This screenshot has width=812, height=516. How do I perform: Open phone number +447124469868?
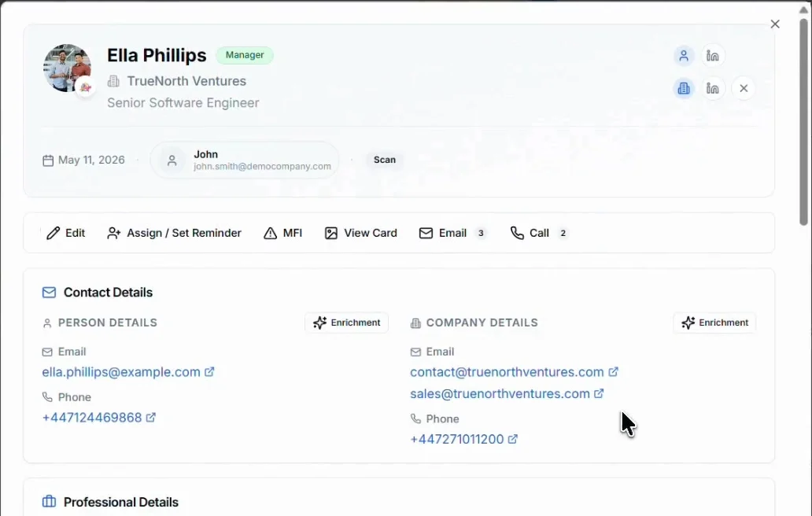point(91,418)
